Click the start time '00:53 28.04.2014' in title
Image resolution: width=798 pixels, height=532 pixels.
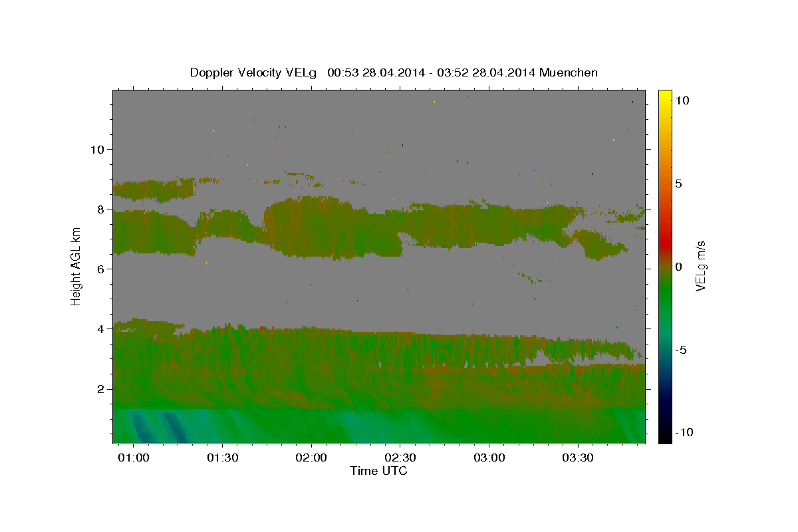tap(375, 72)
